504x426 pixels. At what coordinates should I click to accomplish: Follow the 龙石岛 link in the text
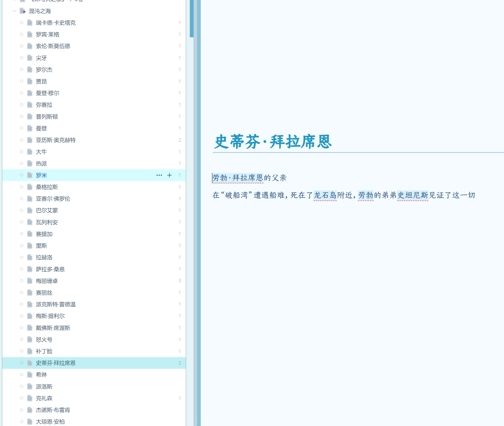325,195
